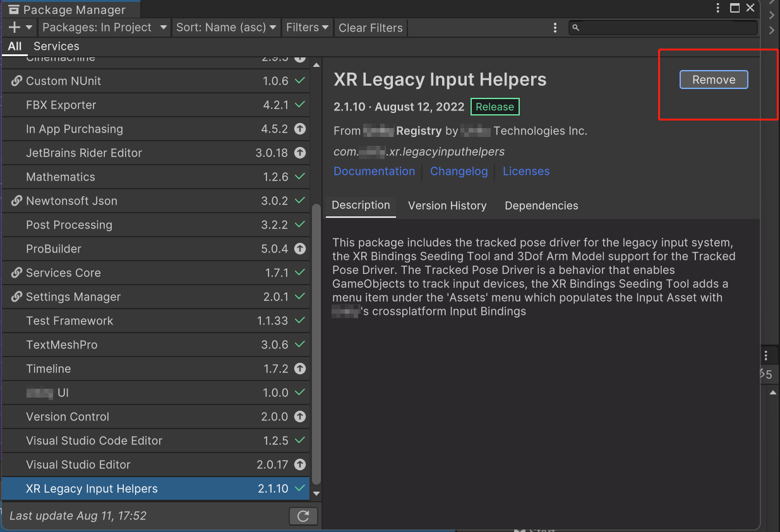The image size is (780, 532).
Task: Click the update arrow icon for In App Purchasing
Action: (x=300, y=129)
